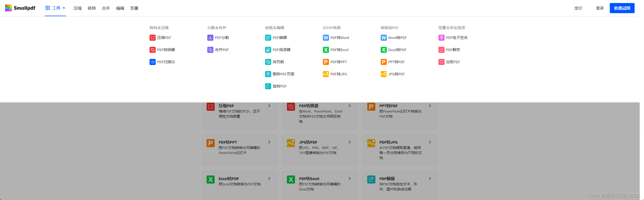Choose 旋转PDF text in menu
This screenshot has height=200, width=644.
[280, 86]
